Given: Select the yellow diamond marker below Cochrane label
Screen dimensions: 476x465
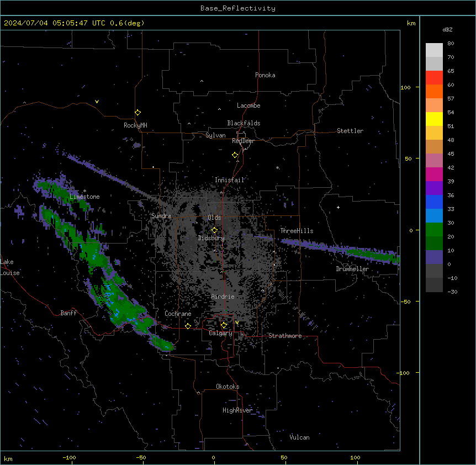Looking at the screenshot, I should pos(188,326).
